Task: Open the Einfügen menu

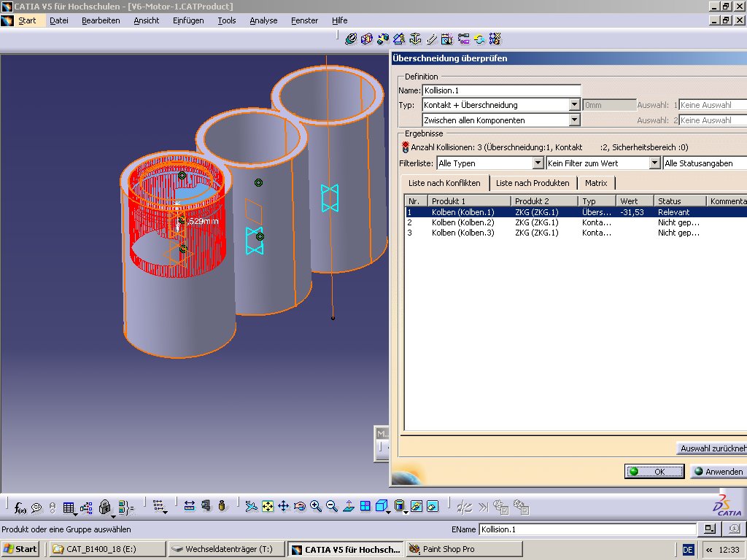Action: 188,20
